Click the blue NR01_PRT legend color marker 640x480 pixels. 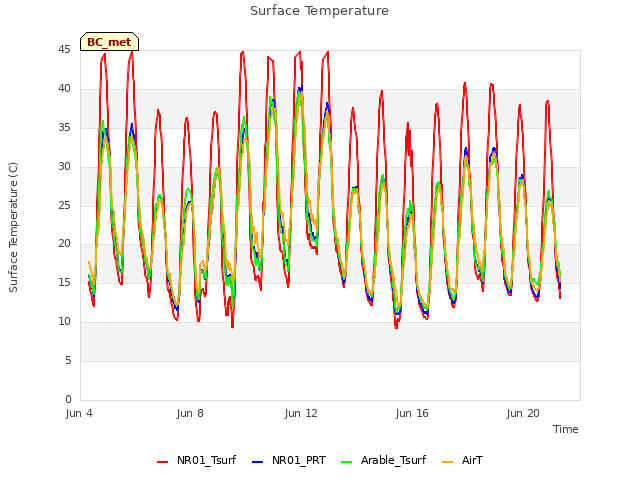tap(258, 461)
